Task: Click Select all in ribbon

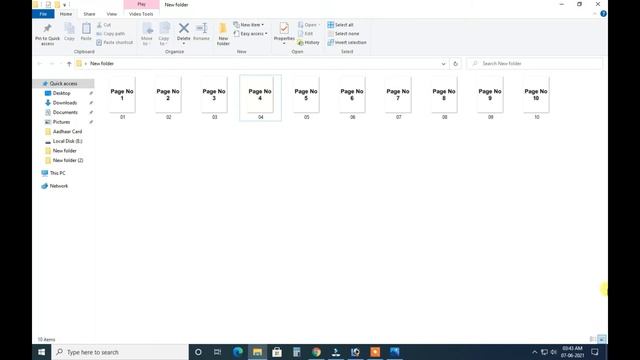Action: tap(340, 25)
